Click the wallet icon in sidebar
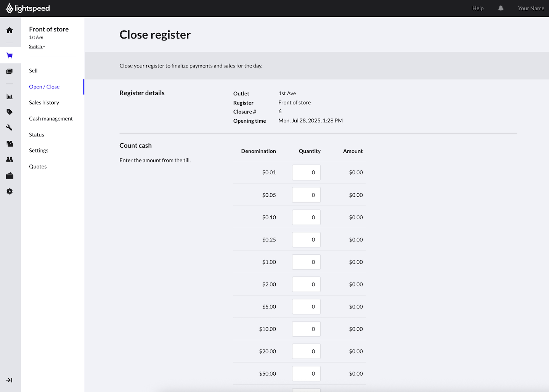 tap(10, 176)
